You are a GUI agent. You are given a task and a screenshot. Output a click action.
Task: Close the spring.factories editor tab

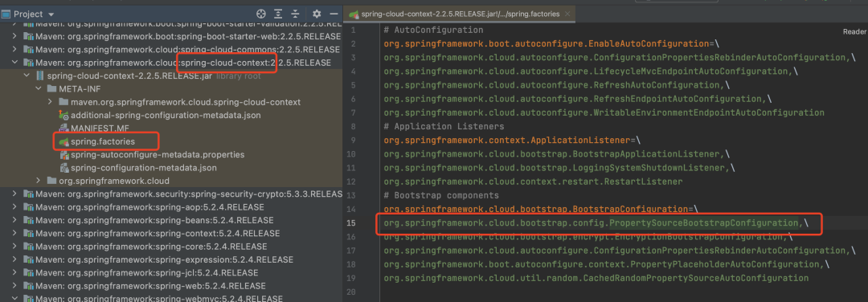coord(568,14)
